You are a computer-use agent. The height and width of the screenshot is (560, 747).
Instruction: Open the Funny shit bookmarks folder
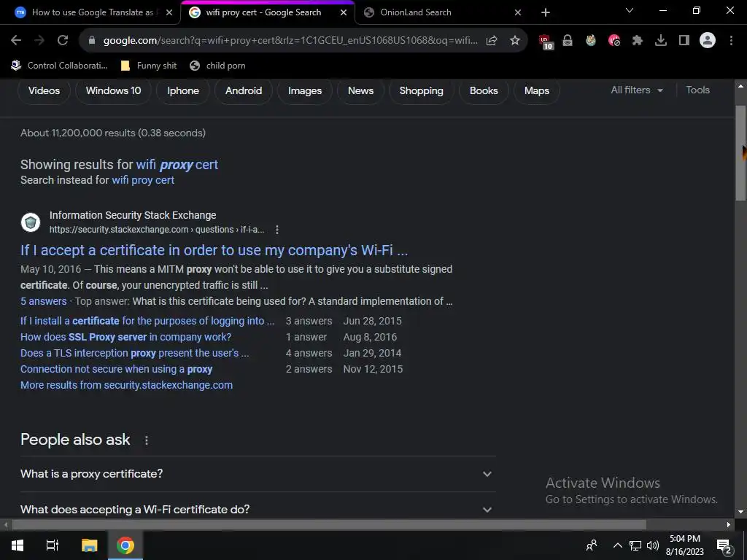click(149, 66)
